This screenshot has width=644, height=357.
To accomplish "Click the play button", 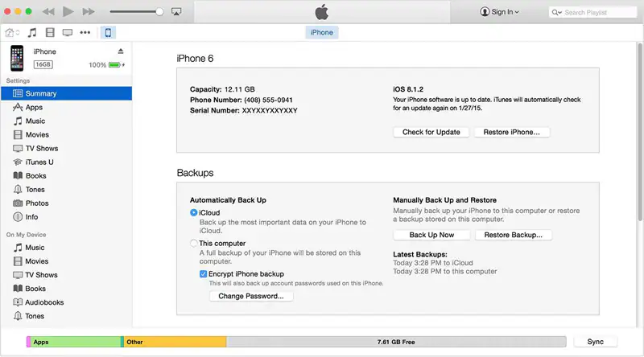I will pyautogui.click(x=68, y=11).
